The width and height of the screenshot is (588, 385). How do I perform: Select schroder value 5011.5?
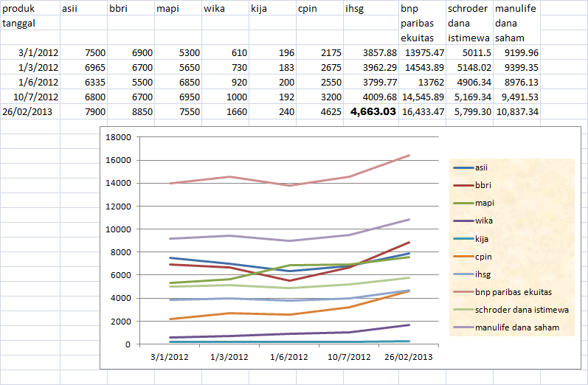[469, 52]
